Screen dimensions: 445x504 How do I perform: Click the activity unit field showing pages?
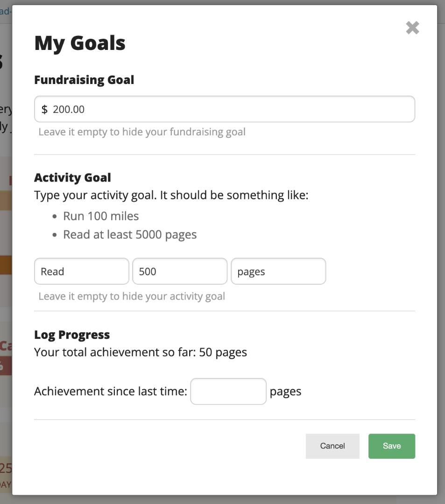pos(278,271)
